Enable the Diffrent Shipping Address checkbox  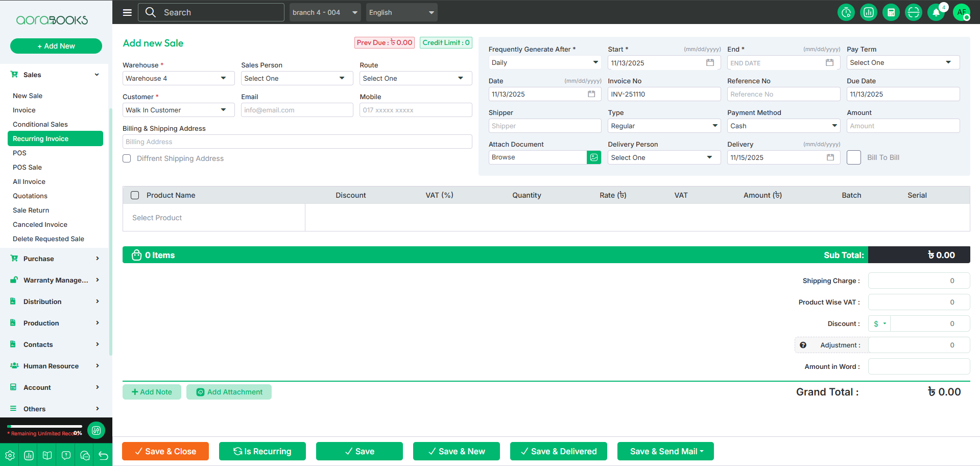[127, 158]
